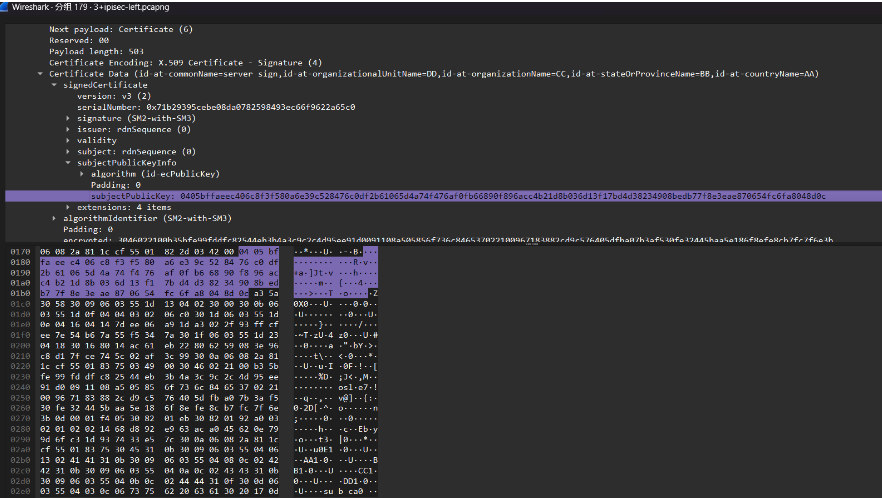Click hex offset 0290 in bytes pane

(x=21, y=439)
